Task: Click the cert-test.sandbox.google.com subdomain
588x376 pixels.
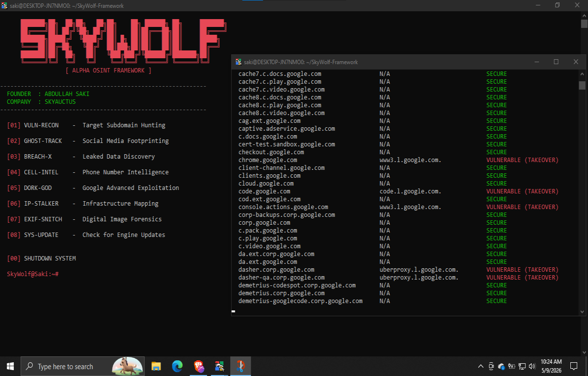Action: 287,144
